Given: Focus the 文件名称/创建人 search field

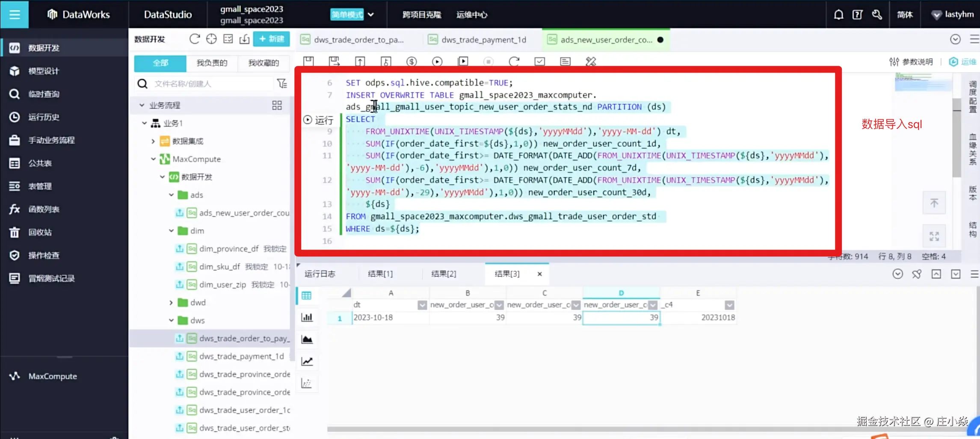Looking at the screenshot, I should coord(212,84).
